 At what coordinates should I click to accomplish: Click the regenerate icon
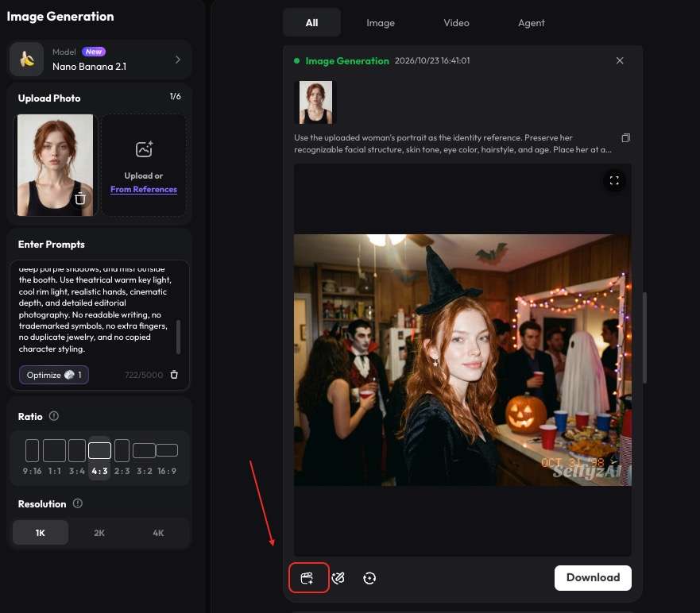[369, 578]
